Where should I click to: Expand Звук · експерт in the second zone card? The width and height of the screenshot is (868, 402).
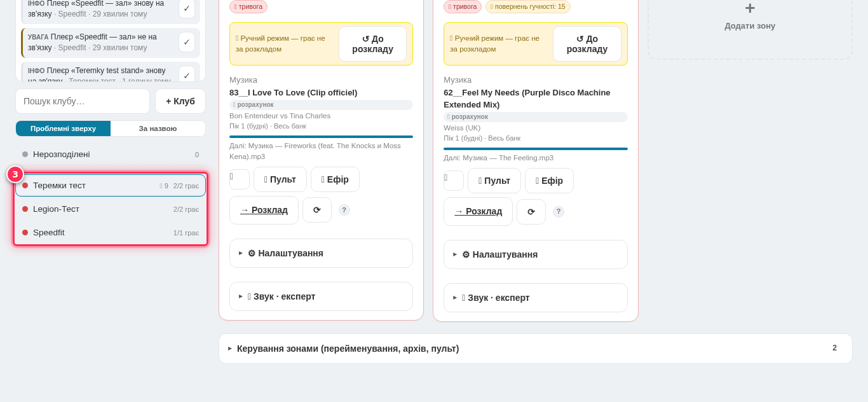[536, 298]
